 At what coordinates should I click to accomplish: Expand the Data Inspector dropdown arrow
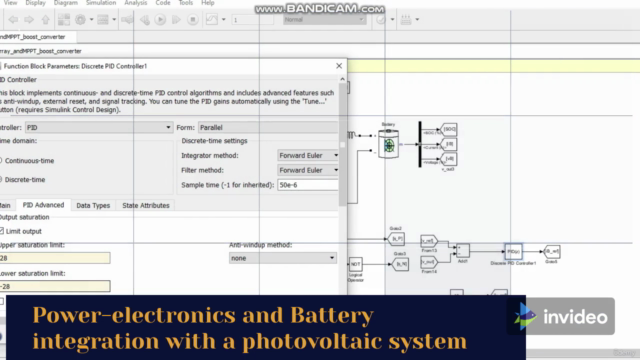[223, 19]
